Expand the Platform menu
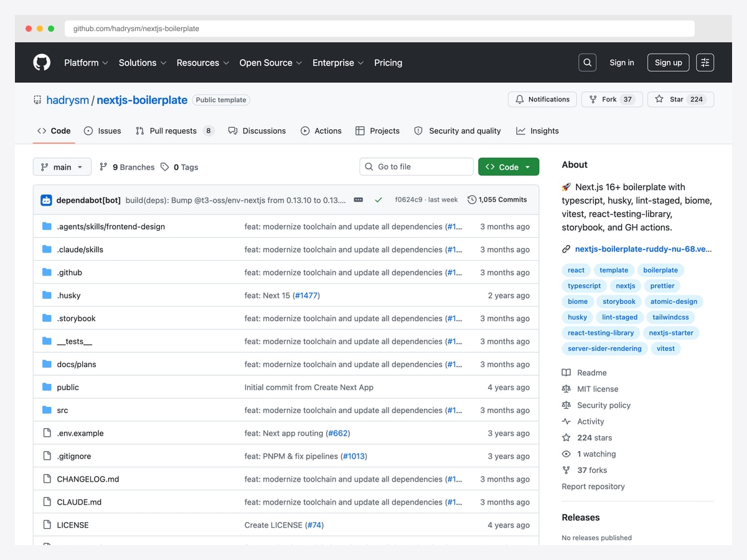The width and height of the screenshot is (747, 560). (x=86, y=63)
